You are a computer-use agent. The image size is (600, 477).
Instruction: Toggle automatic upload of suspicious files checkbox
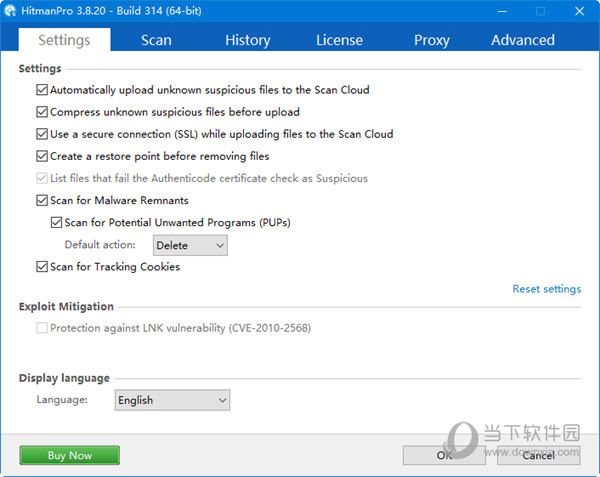[42, 90]
